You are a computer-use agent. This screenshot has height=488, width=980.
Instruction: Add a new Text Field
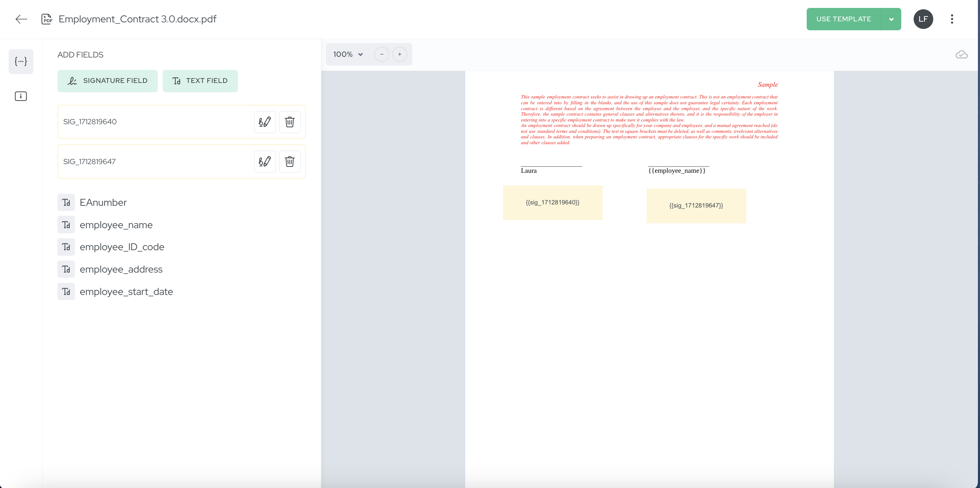click(200, 81)
